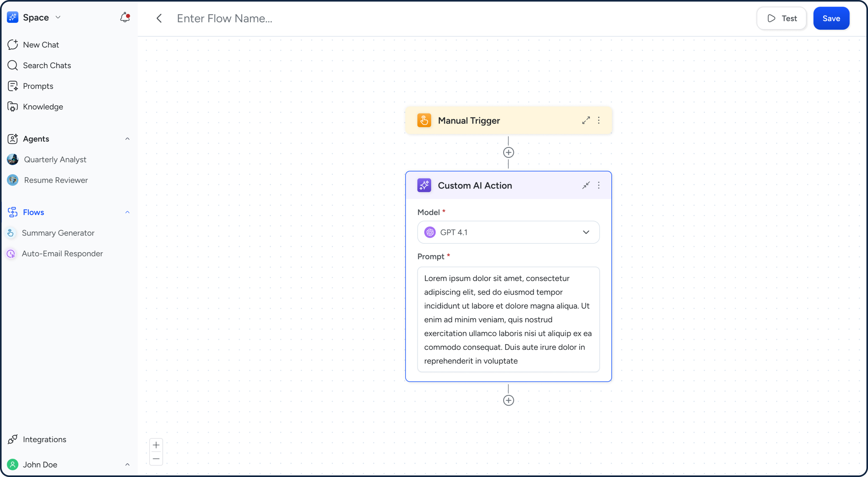The height and width of the screenshot is (477, 868).
Task: Click the Summary Generator flow icon
Action: 11,233
